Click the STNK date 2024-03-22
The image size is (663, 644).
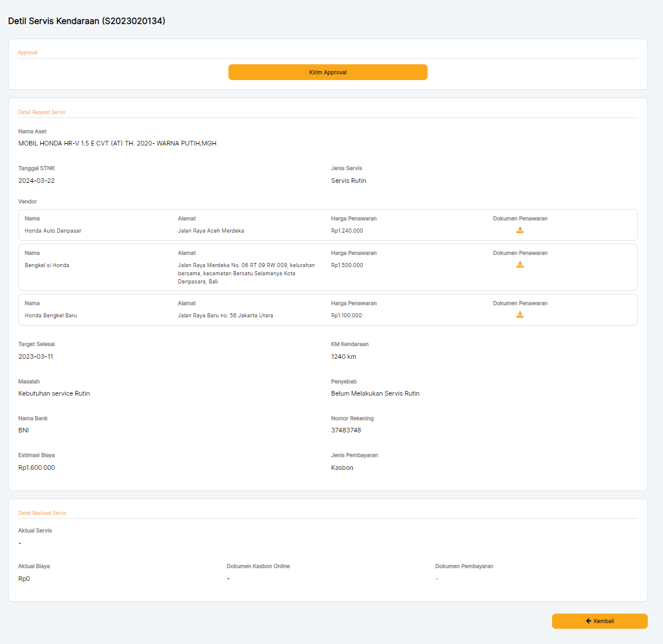pyautogui.click(x=36, y=181)
